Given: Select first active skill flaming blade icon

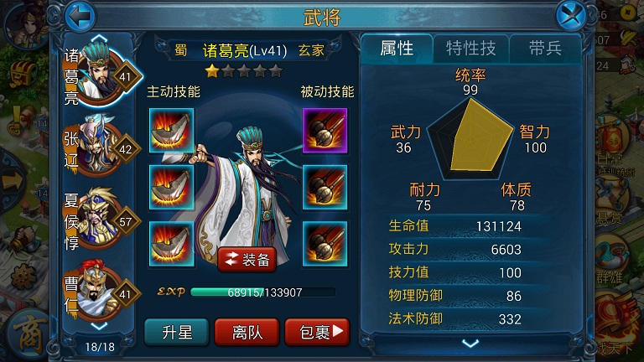Looking at the screenshot, I should click(x=171, y=131).
